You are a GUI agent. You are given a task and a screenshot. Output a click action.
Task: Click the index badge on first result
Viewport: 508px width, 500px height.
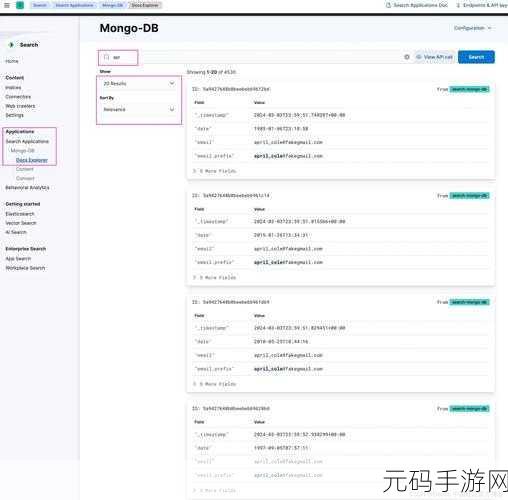click(469, 89)
